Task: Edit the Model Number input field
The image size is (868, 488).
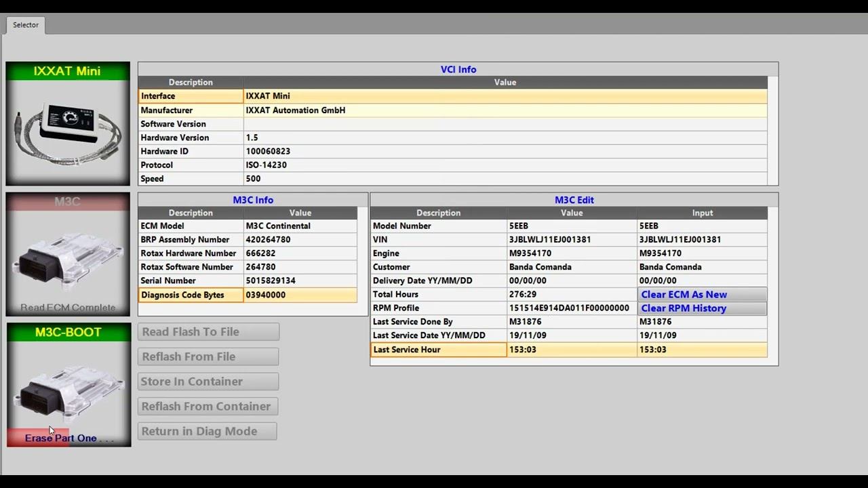Action: point(702,226)
